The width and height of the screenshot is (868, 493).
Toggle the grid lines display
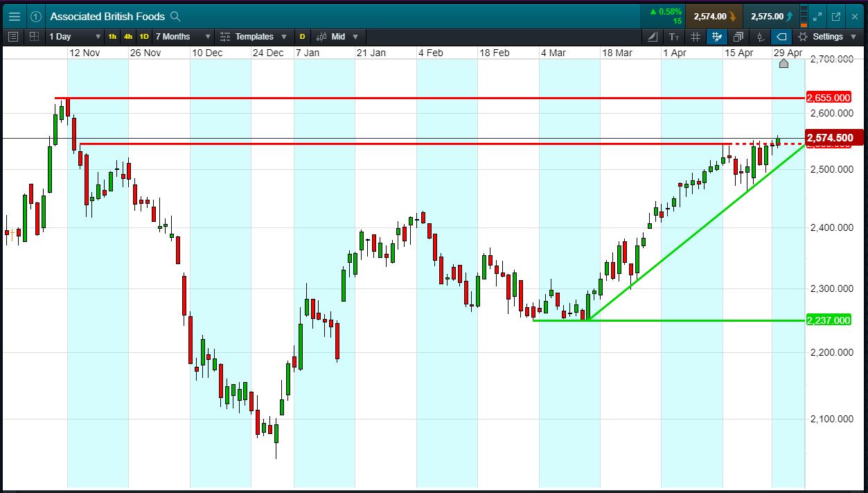coord(696,37)
